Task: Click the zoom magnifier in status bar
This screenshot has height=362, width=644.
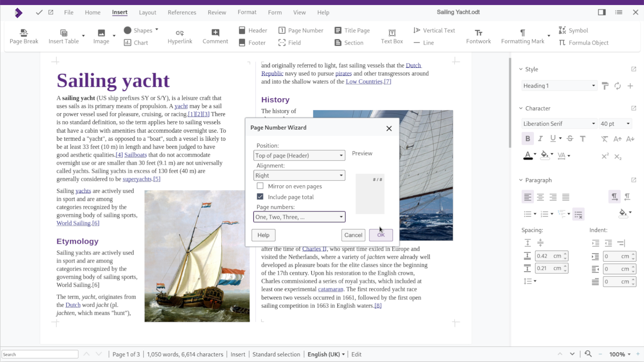Action: click(588, 354)
